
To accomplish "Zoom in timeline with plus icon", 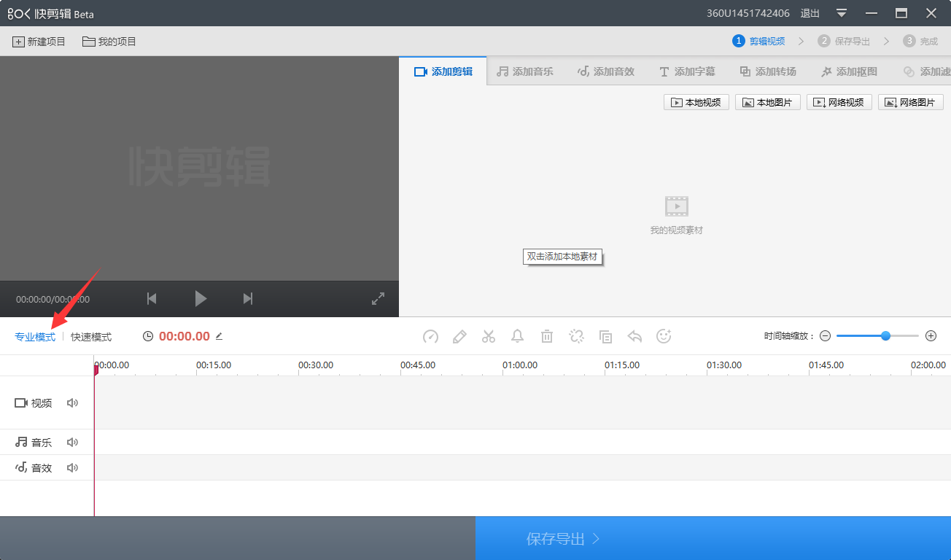I will 931,336.
